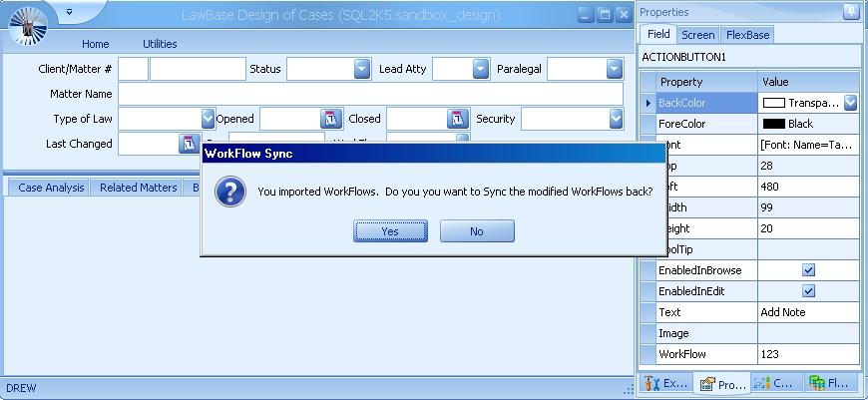The width and height of the screenshot is (868, 400).
Task: Switch to the C... bottom panel tab
Action: [x=776, y=383]
